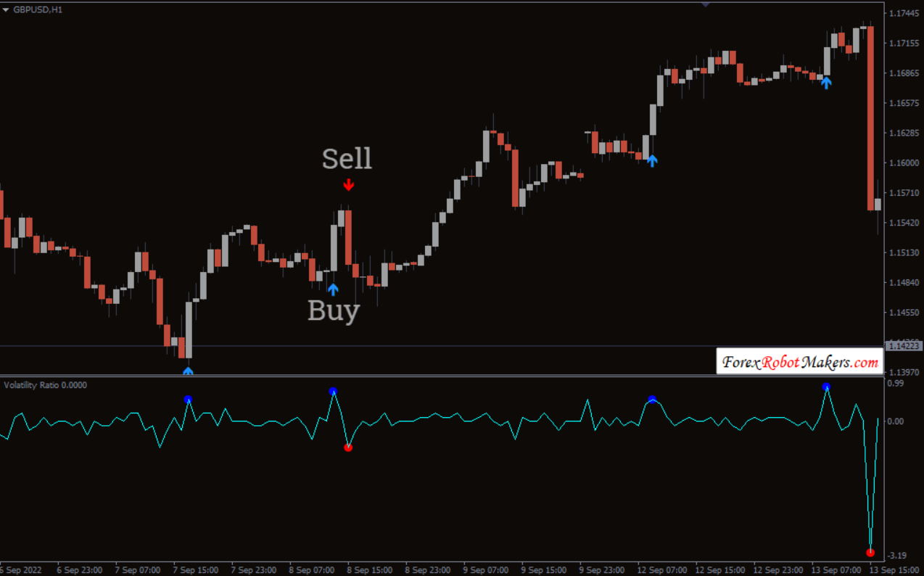Click the Buy text label

pyautogui.click(x=334, y=310)
